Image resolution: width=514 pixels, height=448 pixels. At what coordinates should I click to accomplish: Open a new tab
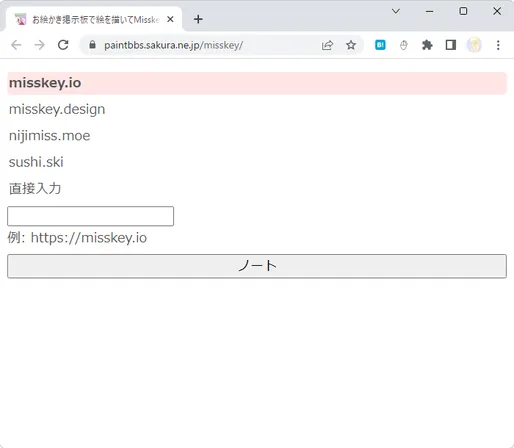click(x=198, y=19)
